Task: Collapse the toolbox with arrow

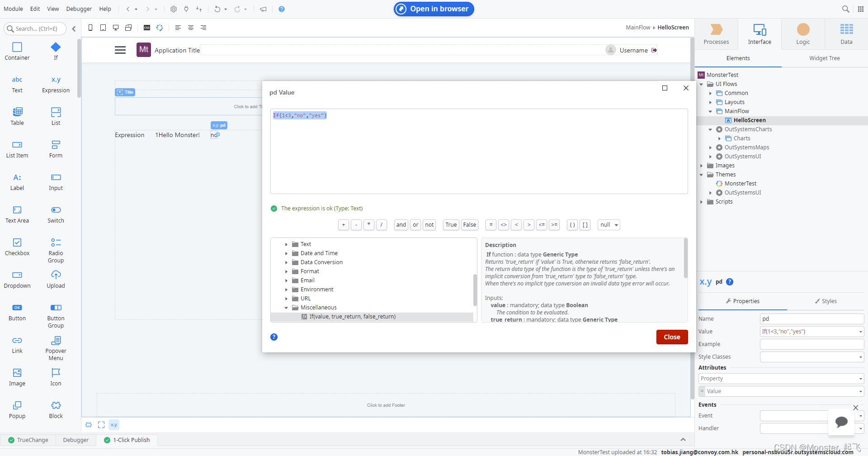Action: pyautogui.click(x=74, y=28)
